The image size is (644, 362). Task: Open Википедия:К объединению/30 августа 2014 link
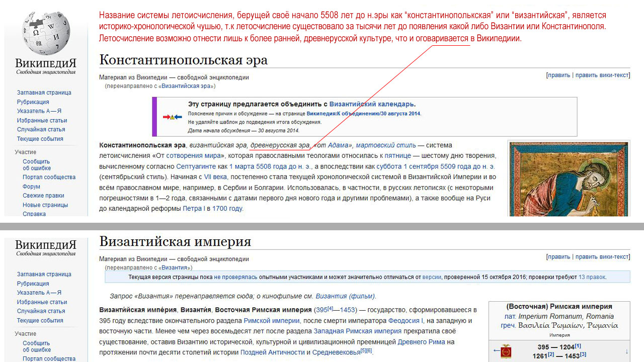tap(364, 114)
